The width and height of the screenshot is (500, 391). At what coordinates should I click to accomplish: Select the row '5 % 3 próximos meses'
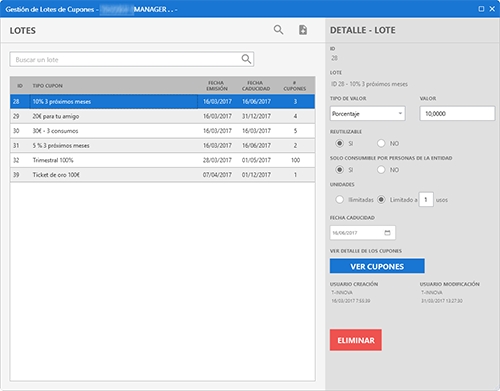(x=162, y=146)
